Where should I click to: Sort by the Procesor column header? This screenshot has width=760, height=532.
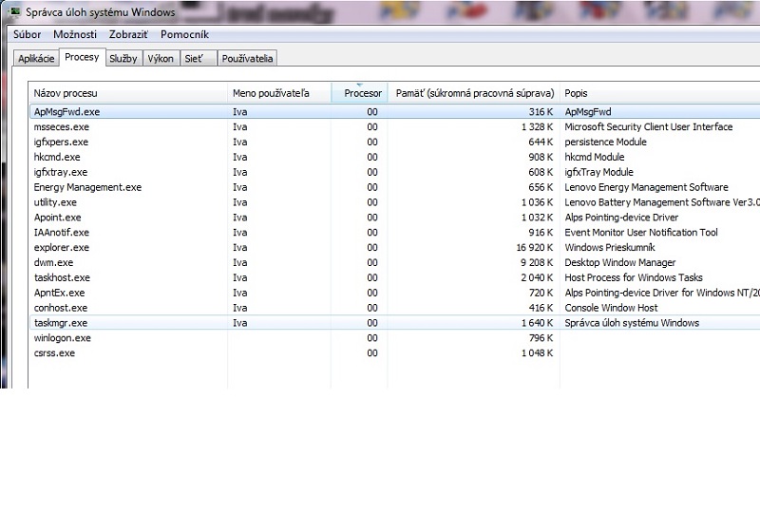click(362, 93)
